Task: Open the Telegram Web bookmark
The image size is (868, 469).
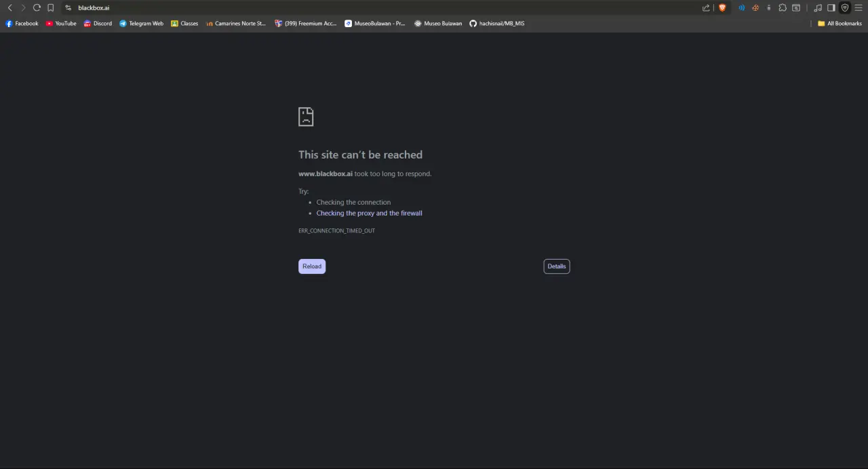Action: tap(141, 23)
